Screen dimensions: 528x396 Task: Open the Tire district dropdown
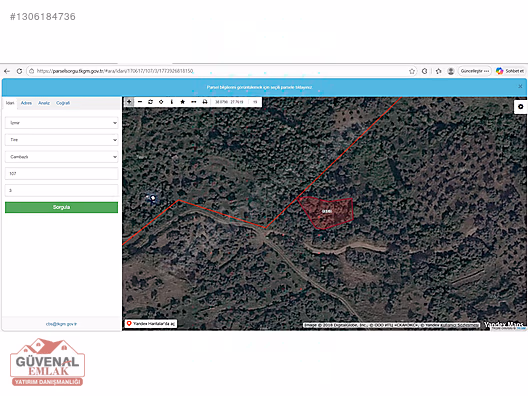pos(62,140)
